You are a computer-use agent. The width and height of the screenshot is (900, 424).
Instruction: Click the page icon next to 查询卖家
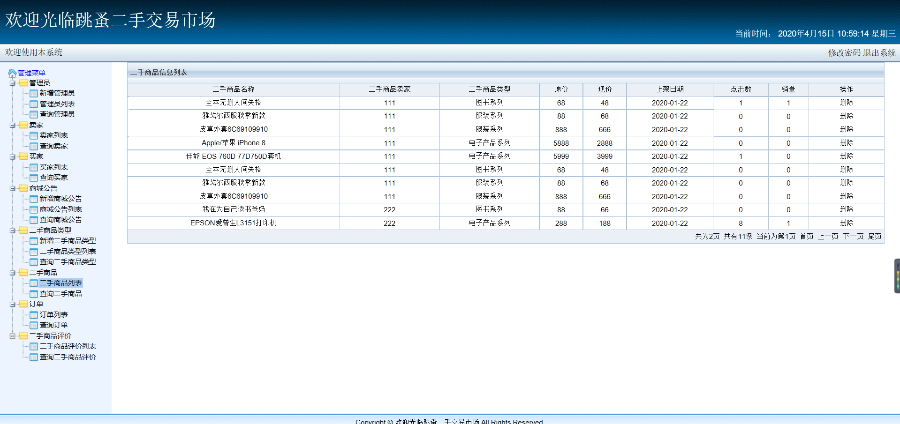pyautogui.click(x=33, y=146)
